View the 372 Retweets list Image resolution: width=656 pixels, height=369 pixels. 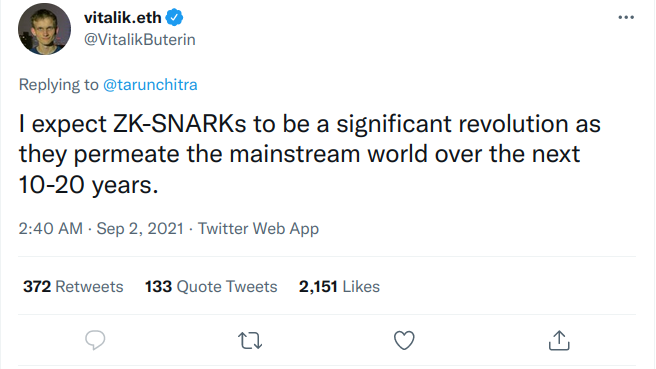click(x=73, y=287)
